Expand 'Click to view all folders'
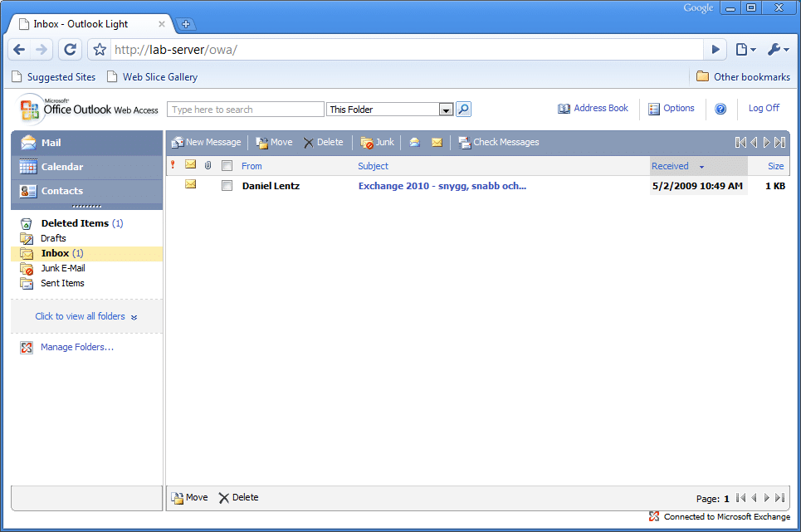The height and width of the screenshot is (532, 801). 85,316
